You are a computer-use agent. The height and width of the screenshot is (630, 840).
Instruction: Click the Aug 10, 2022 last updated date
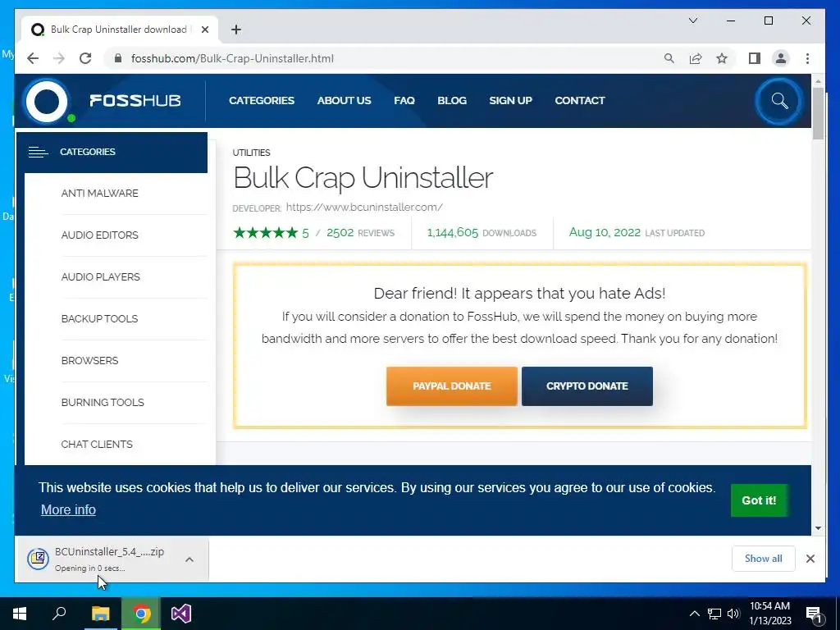[605, 232]
